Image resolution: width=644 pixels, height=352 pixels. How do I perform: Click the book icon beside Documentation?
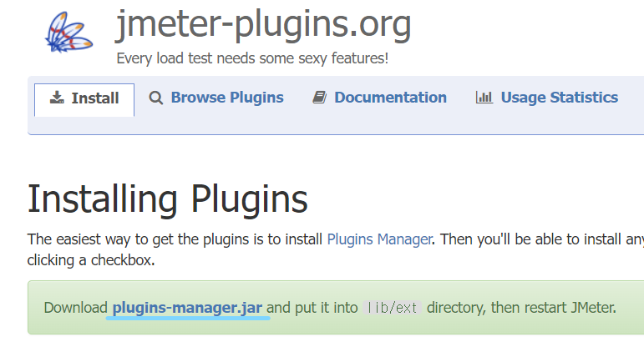[319, 98]
